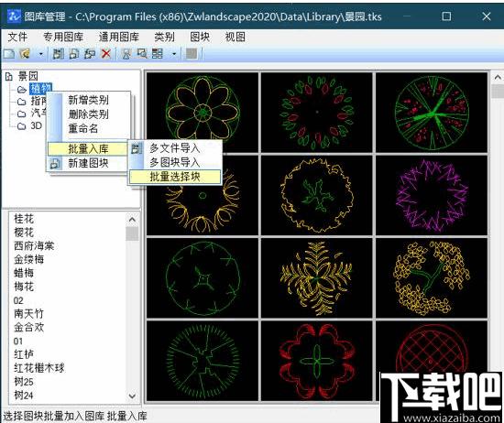Choose 多文件导入 from submenu
This screenshot has height=423, width=504.
(x=175, y=148)
